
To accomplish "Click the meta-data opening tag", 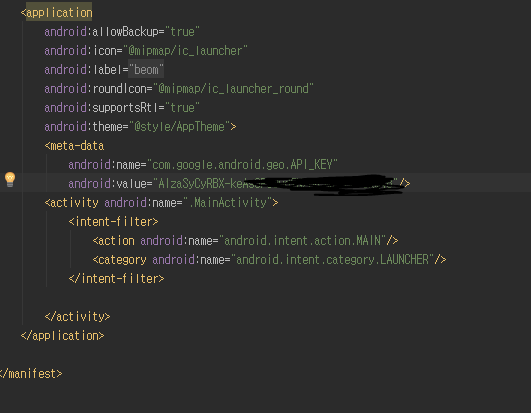I will click(x=74, y=146).
